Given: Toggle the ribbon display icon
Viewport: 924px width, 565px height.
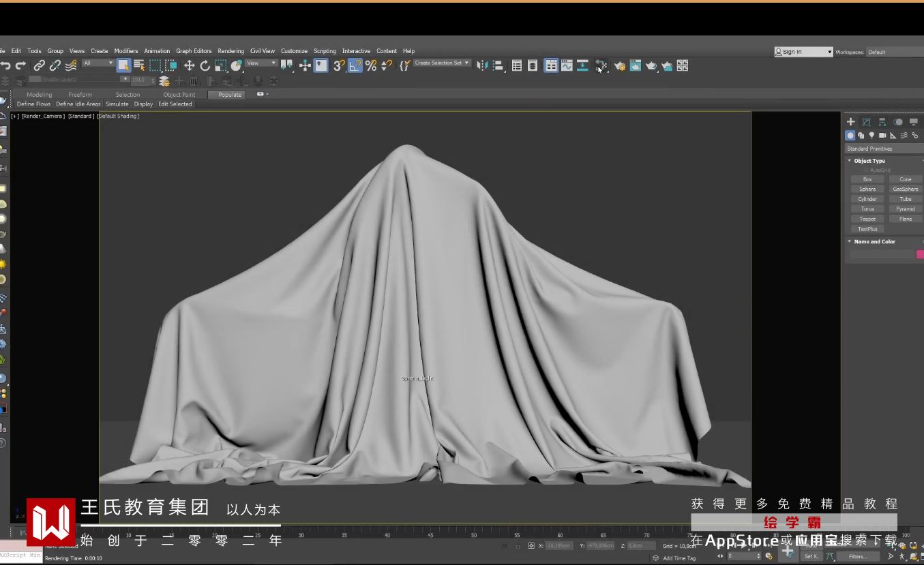Looking at the screenshot, I should pos(551,65).
